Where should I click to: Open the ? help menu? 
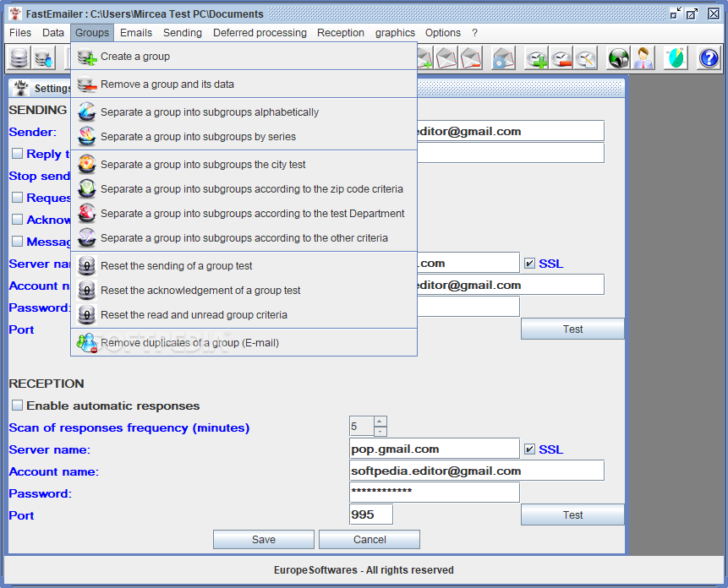[474, 33]
